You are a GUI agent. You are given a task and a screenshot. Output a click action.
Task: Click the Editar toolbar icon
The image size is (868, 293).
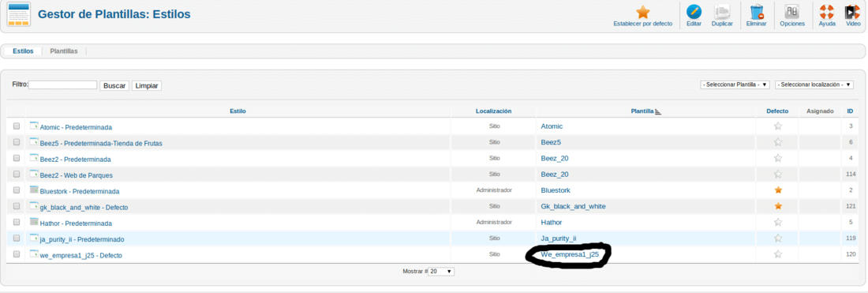[694, 12]
